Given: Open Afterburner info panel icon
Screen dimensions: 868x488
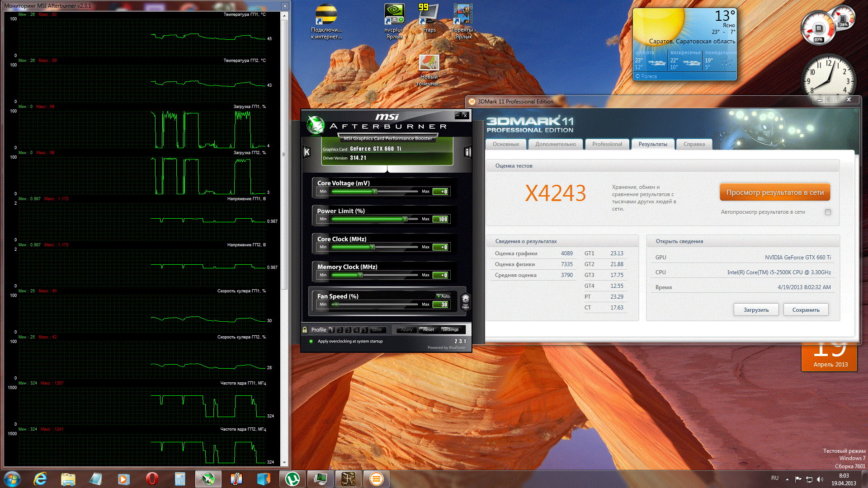Looking at the screenshot, I should click(x=467, y=152).
